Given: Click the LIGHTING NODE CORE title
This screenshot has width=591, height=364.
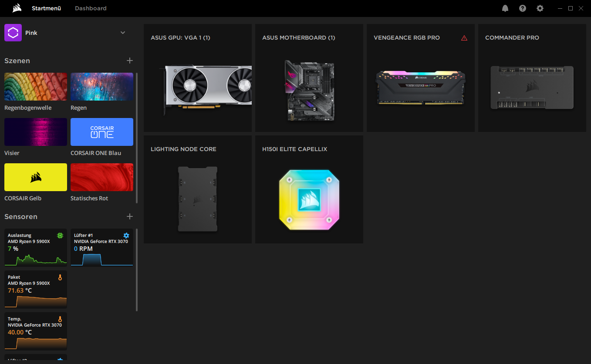Looking at the screenshot, I should tap(183, 149).
